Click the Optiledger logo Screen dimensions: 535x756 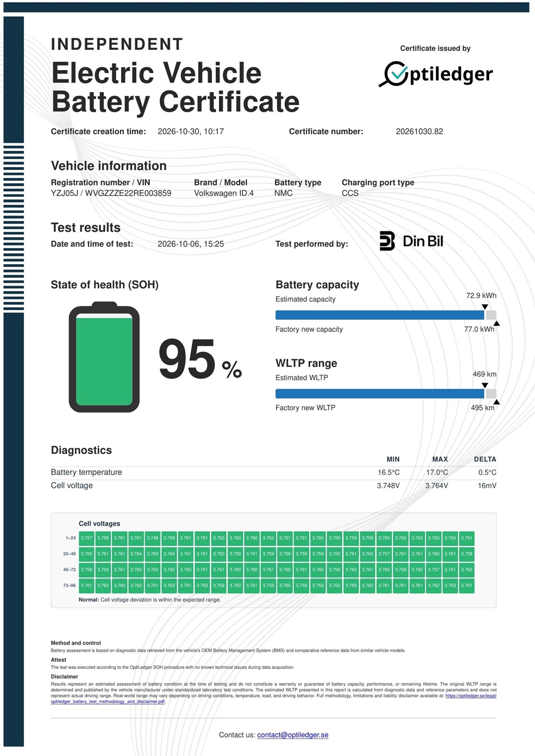(x=436, y=74)
